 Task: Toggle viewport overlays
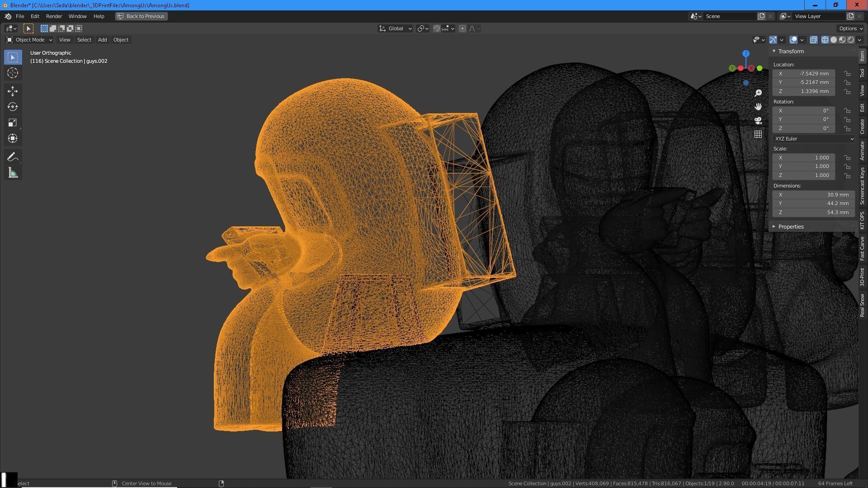click(793, 40)
